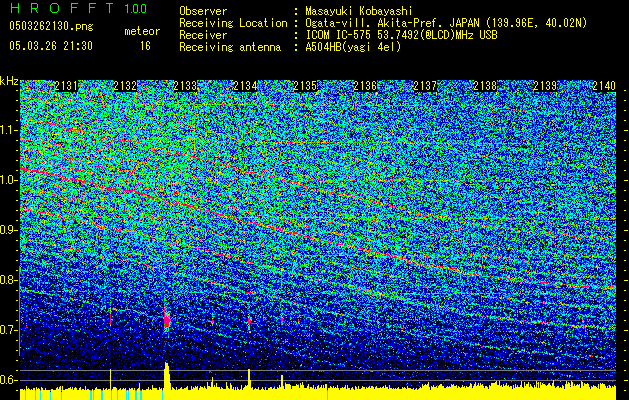Click the observer name Masayuki Kobayashi

point(358,11)
